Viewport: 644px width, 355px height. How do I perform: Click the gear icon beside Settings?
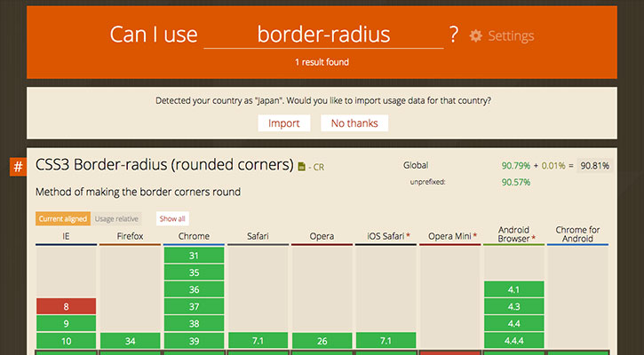(476, 36)
